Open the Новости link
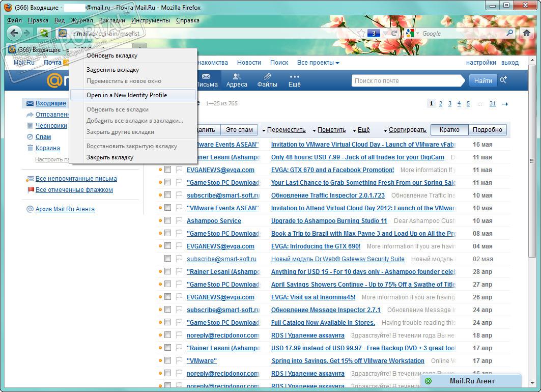541x392 pixels. click(x=249, y=63)
